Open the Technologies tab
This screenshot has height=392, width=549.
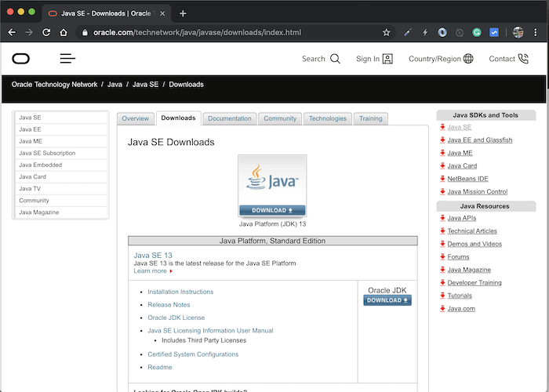[327, 118]
